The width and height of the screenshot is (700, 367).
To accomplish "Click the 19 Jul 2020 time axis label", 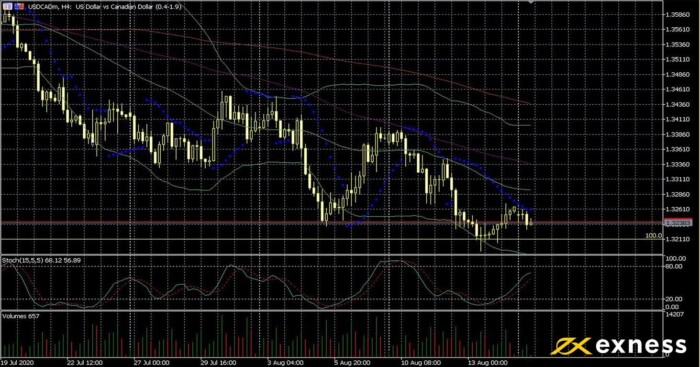I will click(17, 363).
